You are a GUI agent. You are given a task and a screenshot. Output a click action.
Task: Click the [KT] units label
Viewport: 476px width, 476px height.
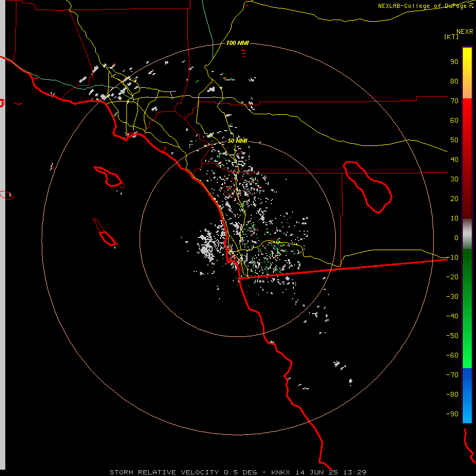pos(452,36)
